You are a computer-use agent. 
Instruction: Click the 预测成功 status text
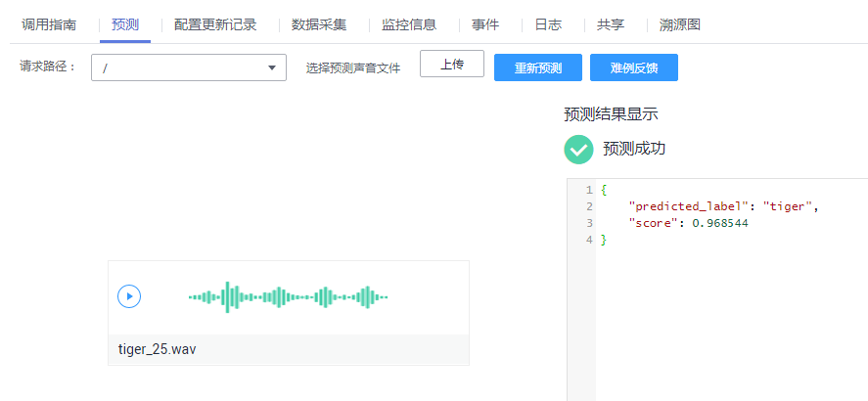[x=634, y=149]
